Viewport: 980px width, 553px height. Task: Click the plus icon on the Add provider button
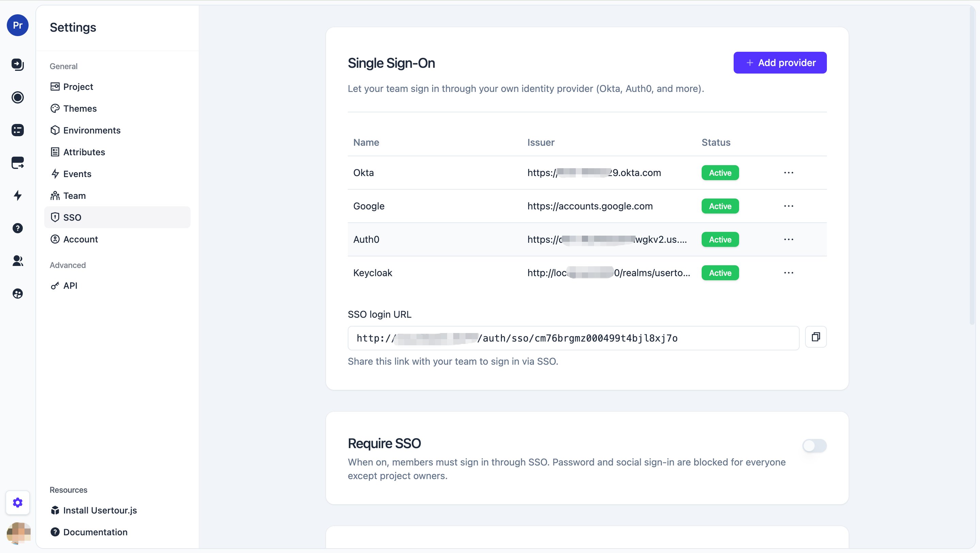tap(749, 63)
